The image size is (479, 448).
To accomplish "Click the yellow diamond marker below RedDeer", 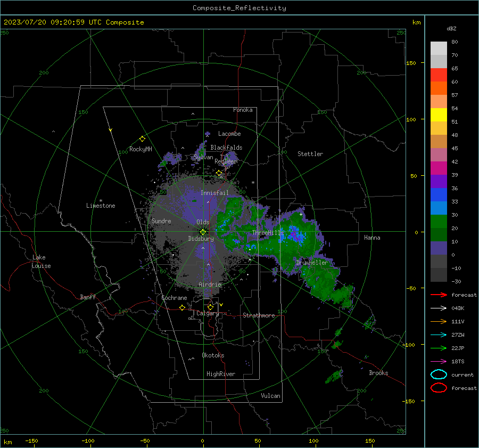I will pyautogui.click(x=219, y=173).
